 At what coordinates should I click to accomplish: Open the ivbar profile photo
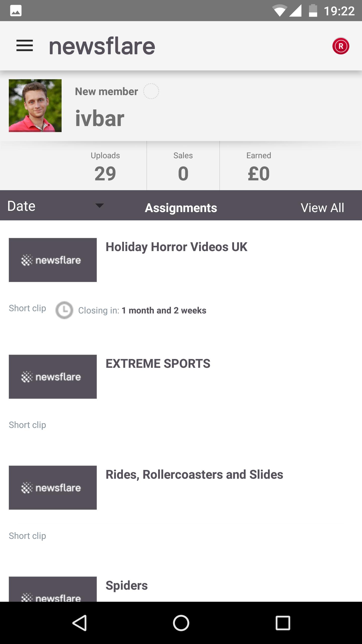[x=35, y=106]
